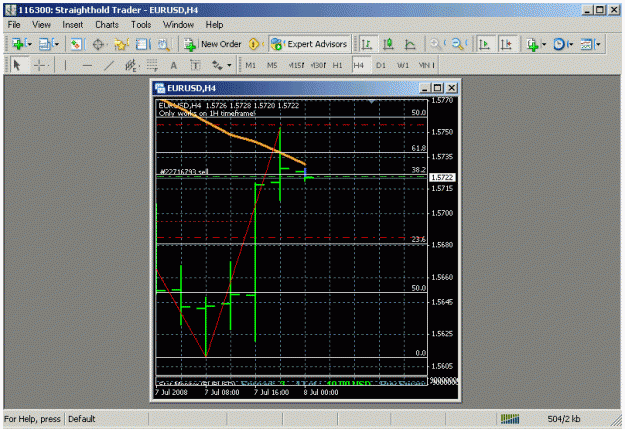Click the Zoom Out magnifier icon
Screen dimensions: 625x429
[458, 44]
